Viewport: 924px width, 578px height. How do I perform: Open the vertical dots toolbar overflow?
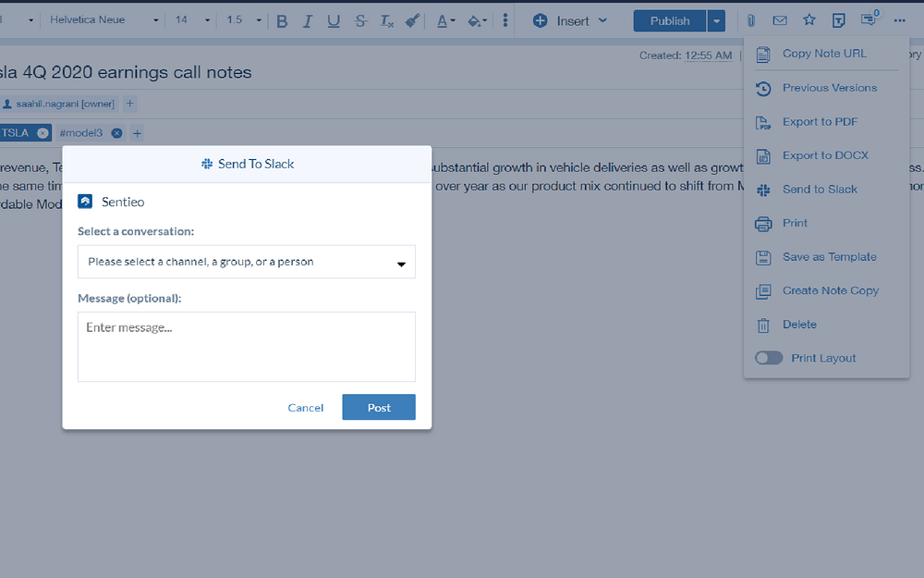(505, 20)
